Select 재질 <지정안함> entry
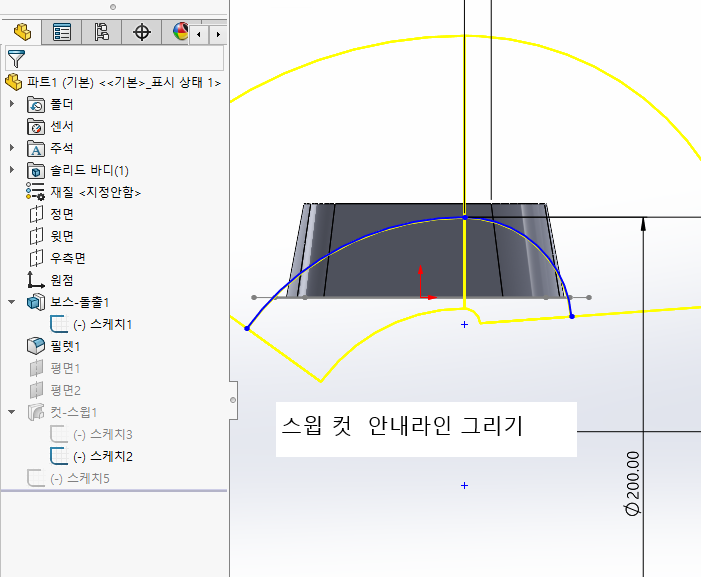The image size is (701, 577). (x=96, y=192)
